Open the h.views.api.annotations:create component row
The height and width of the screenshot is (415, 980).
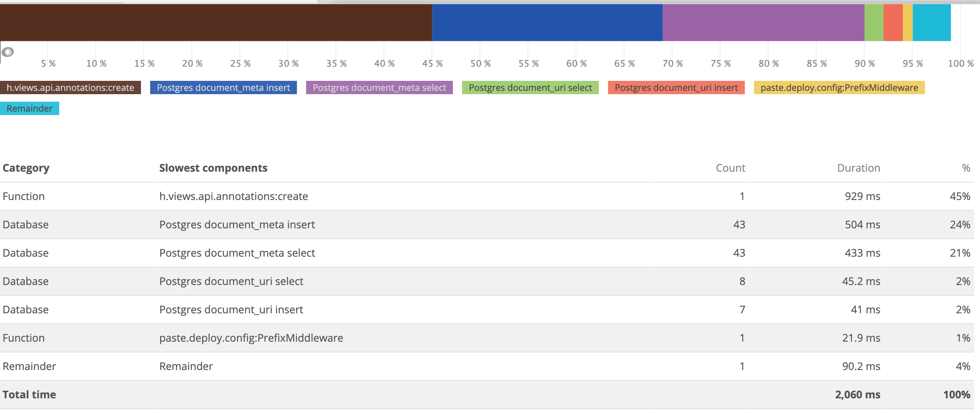(x=234, y=196)
